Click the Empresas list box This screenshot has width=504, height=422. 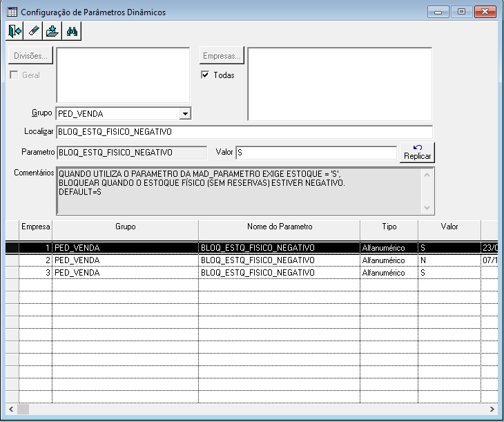tap(340, 84)
